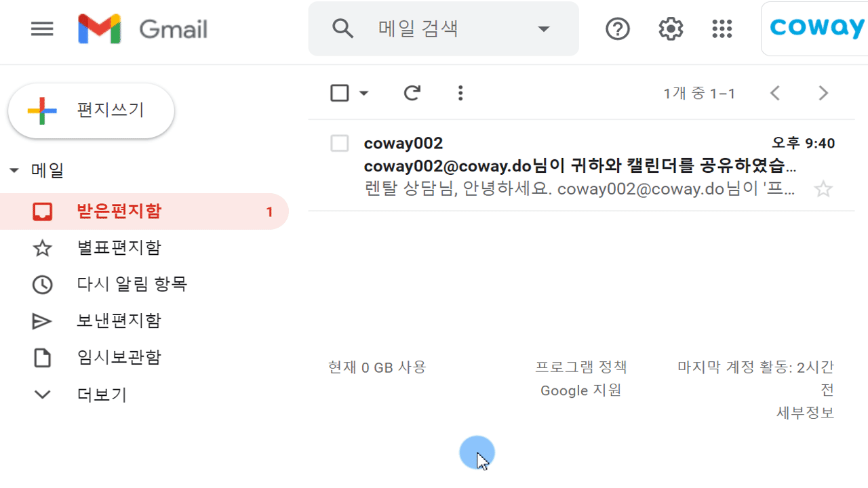The image size is (868, 488).
Task: Click the 렌탈 상담님 preview text
Action: click(x=580, y=189)
